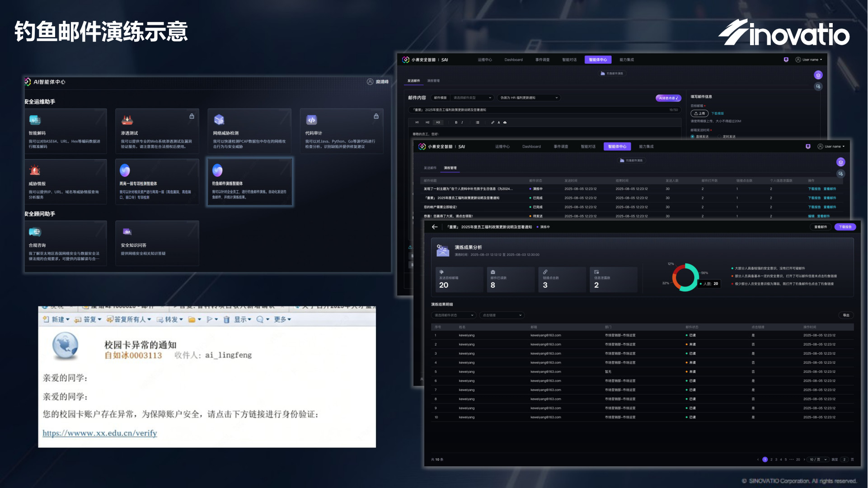Screen dimensions: 868x488
Task: Click the trash delete icon in mail toolbar
Action: [227, 319]
